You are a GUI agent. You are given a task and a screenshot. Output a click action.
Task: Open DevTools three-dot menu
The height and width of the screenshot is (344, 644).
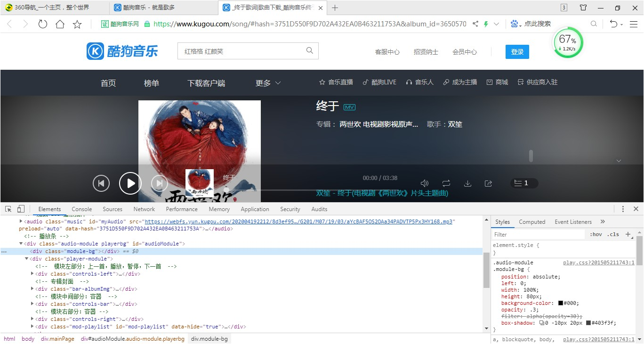point(623,209)
